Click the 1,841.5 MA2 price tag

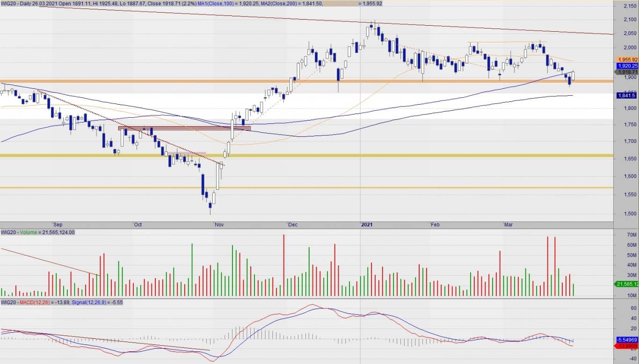[x=626, y=95]
